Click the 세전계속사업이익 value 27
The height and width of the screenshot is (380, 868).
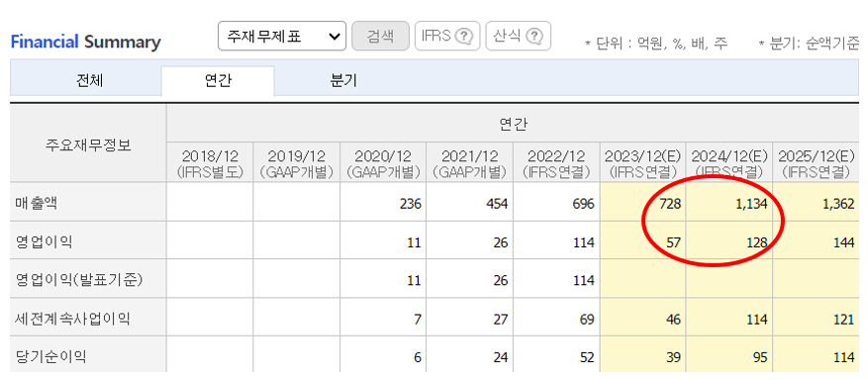pos(501,320)
